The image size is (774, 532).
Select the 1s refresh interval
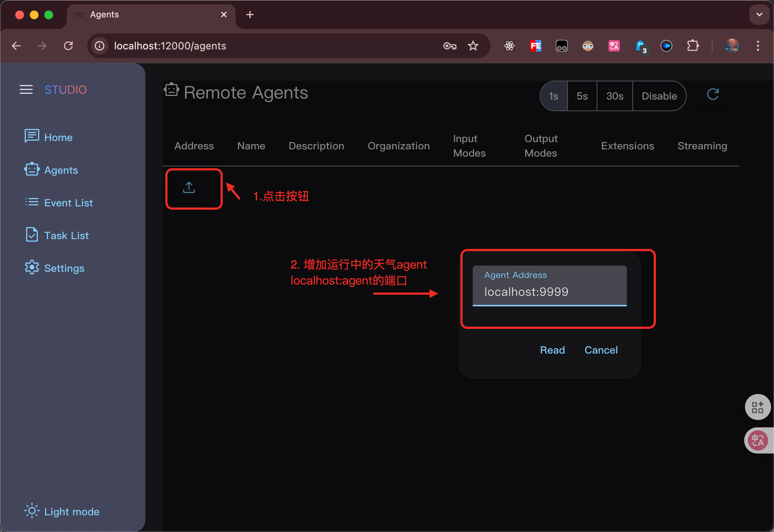[x=553, y=96]
